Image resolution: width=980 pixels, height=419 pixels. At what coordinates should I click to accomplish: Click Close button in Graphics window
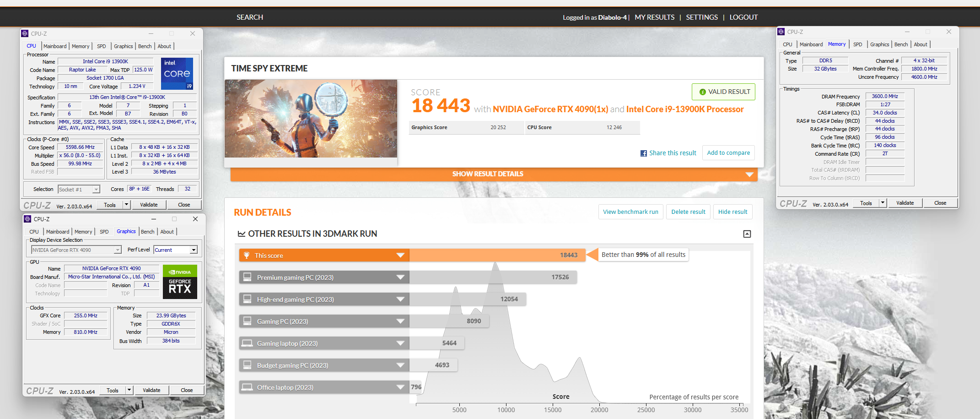[187, 390]
